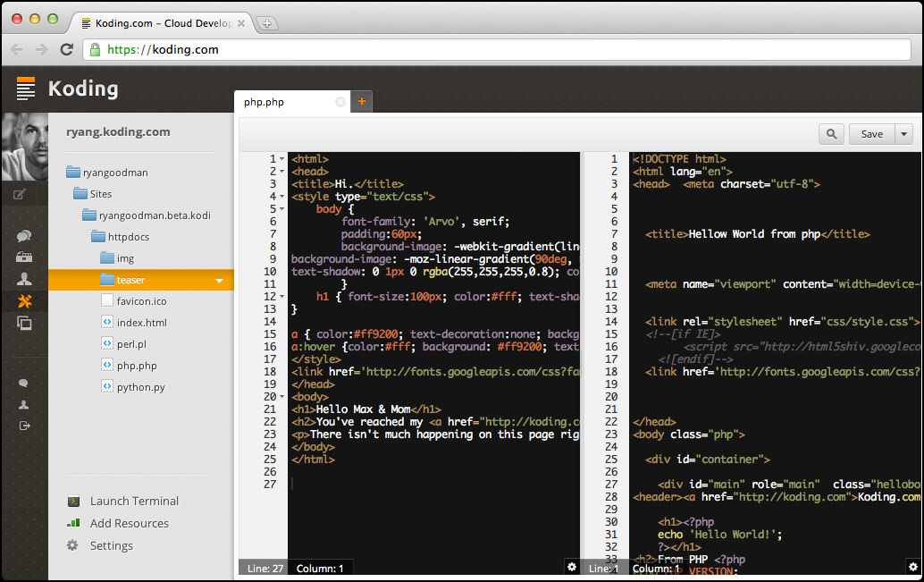The width and height of the screenshot is (924, 582).
Task: Fold the head tag at line 2
Action: [x=281, y=172]
